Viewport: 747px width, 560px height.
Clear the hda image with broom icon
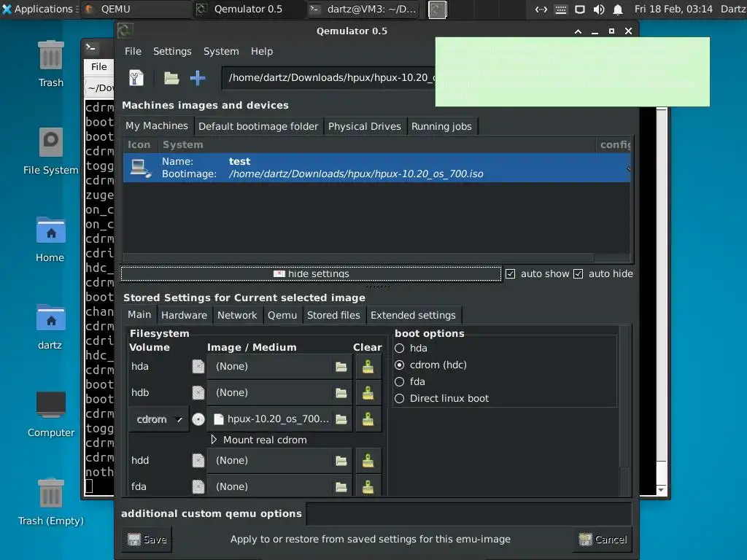[368, 367]
